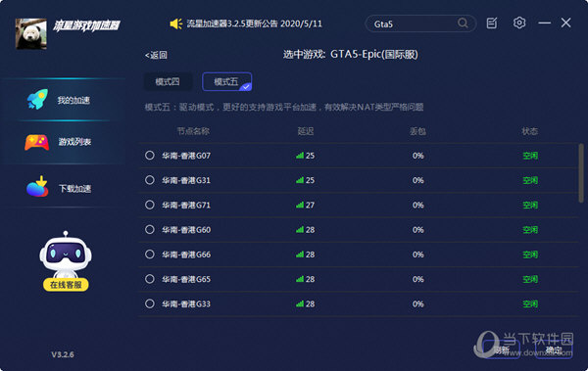Click the 确定 confirm button
Viewport: 588px width, 371px height.
(x=554, y=350)
